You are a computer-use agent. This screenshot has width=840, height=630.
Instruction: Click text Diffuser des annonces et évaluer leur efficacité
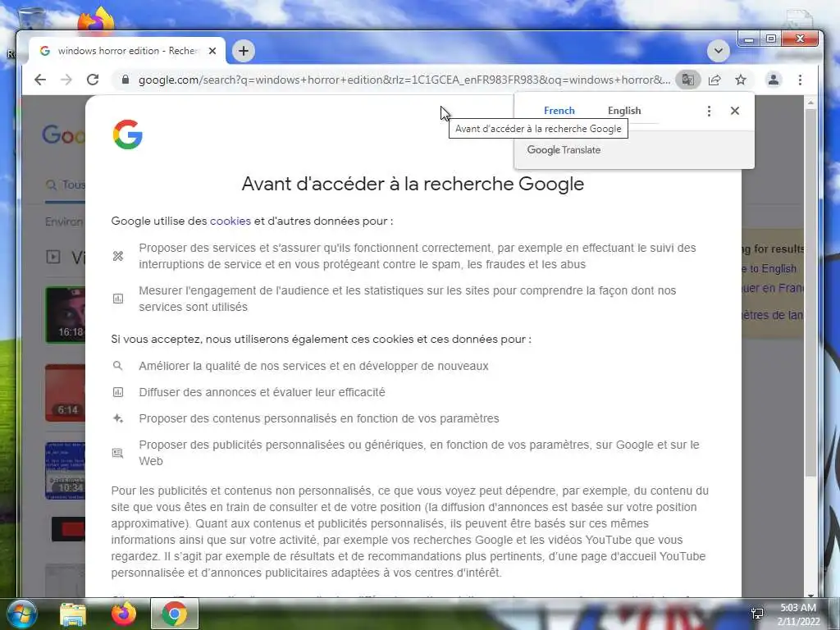click(x=262, y=392)
